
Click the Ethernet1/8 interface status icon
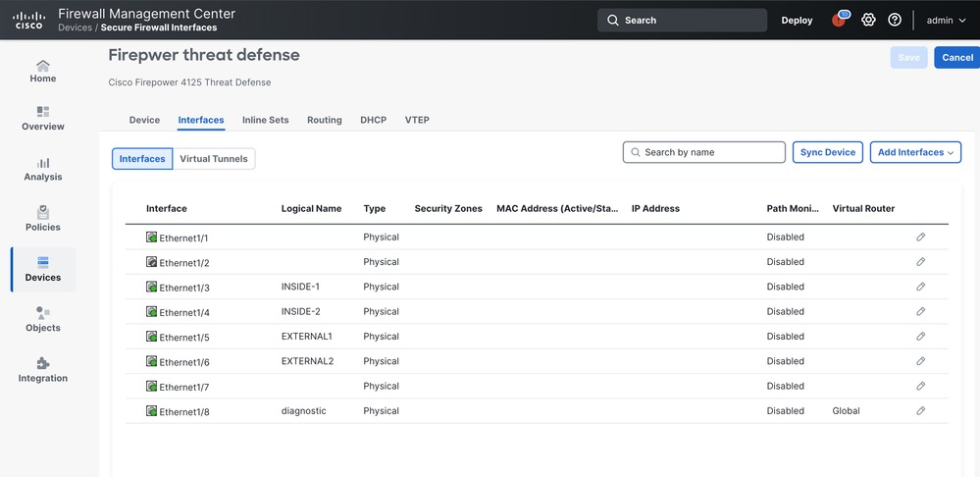click(x=151, y=410)
